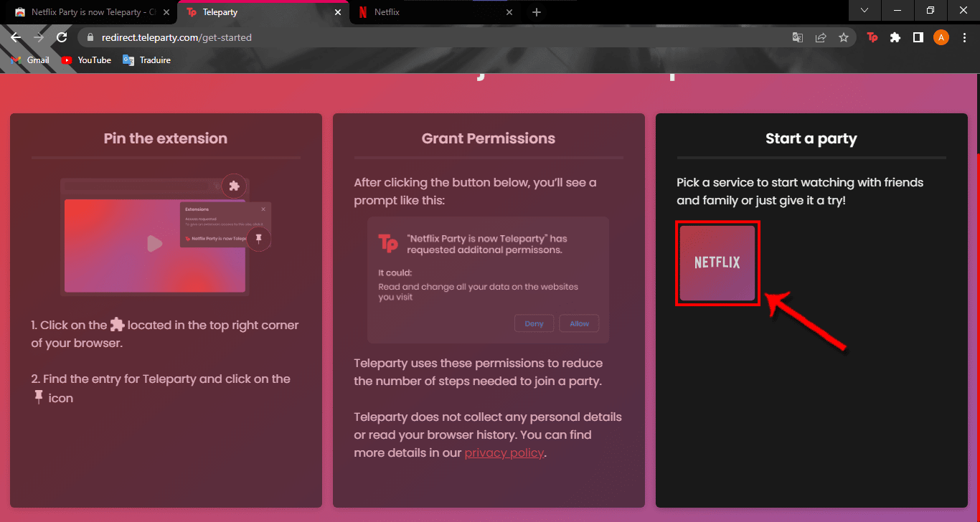This screenshot has height=522, width=980.
Task: Click the browser forward arrow
Action: [x=39, y=37]
